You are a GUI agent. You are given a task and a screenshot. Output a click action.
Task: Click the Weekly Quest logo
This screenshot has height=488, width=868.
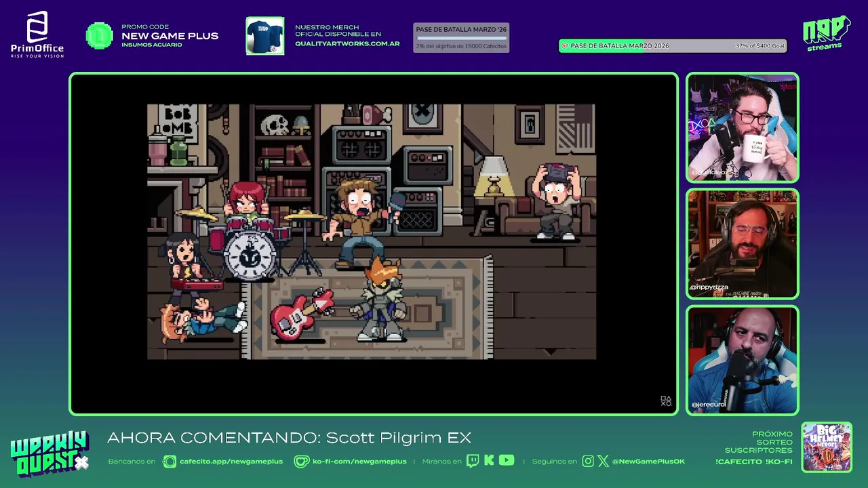pyautogui.click(x=50, y=454)
